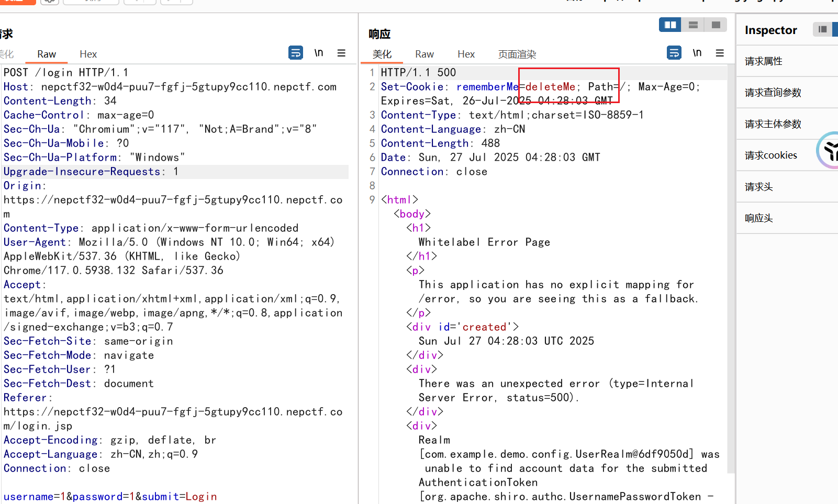Switch response view to Raw tab
The height and width of the screenshot is (504, 838).
click(424, 54)
